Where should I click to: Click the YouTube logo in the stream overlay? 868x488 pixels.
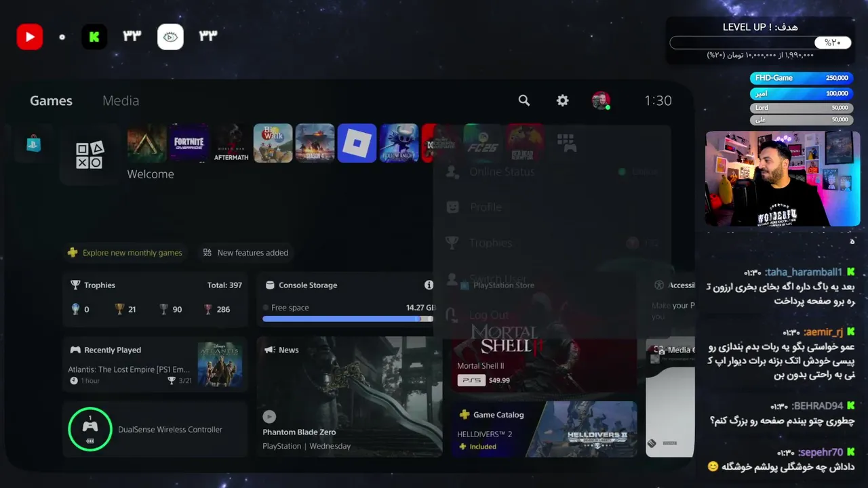pos(30,37)
